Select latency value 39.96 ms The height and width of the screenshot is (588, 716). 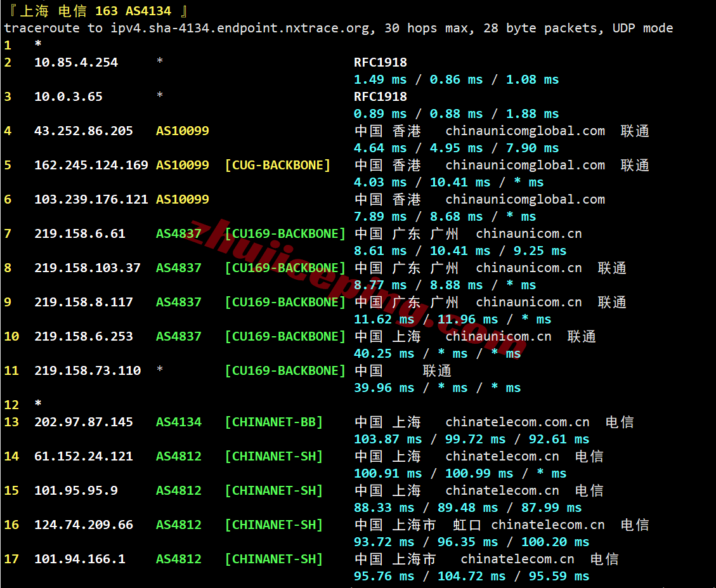[x=384, y=388]
